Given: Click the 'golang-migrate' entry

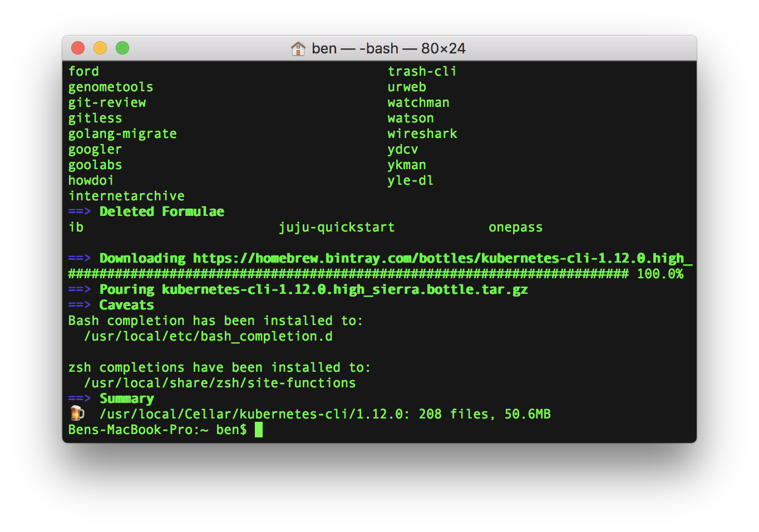Looking at the screenshot, I should [122, 134].
